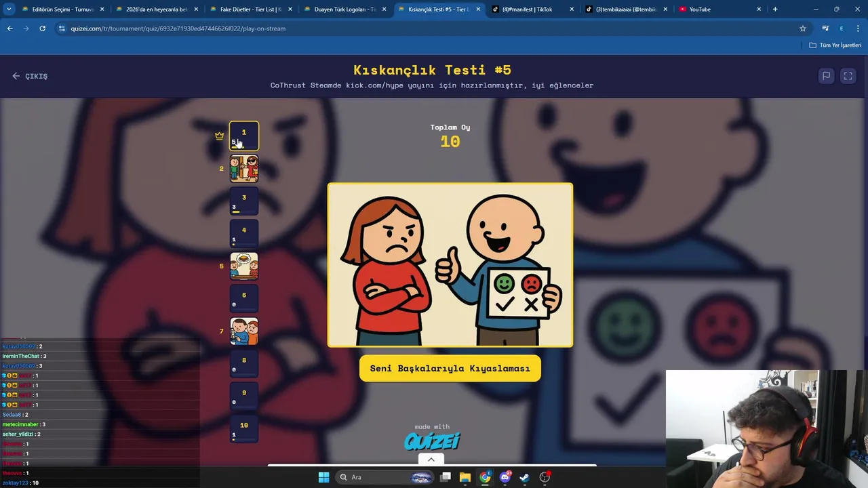Viewport: 868px width, 488px height.
Task: Select the rank 7 phone couple thumbnail
Action: pyautogui.click(x=244, y=331)
